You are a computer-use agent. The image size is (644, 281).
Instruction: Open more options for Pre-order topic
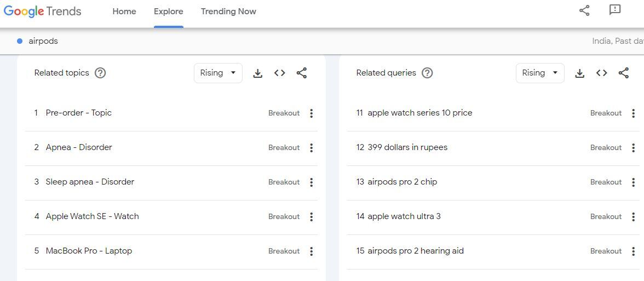tap(311, 113)
